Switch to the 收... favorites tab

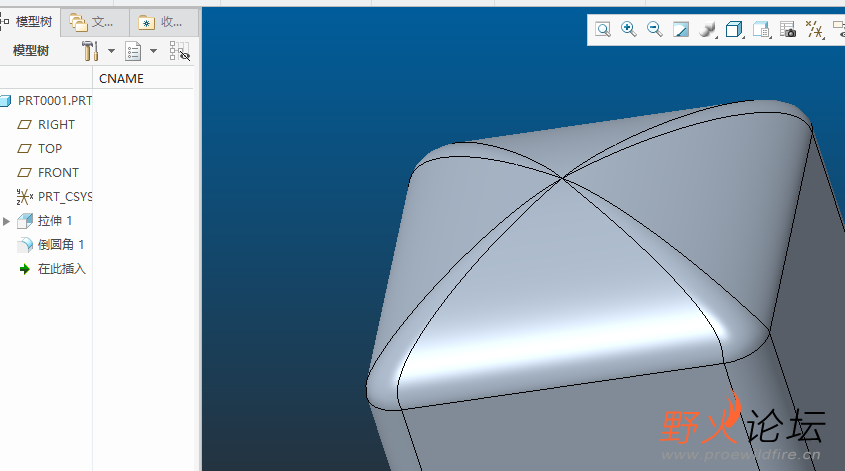pos(164,23)
